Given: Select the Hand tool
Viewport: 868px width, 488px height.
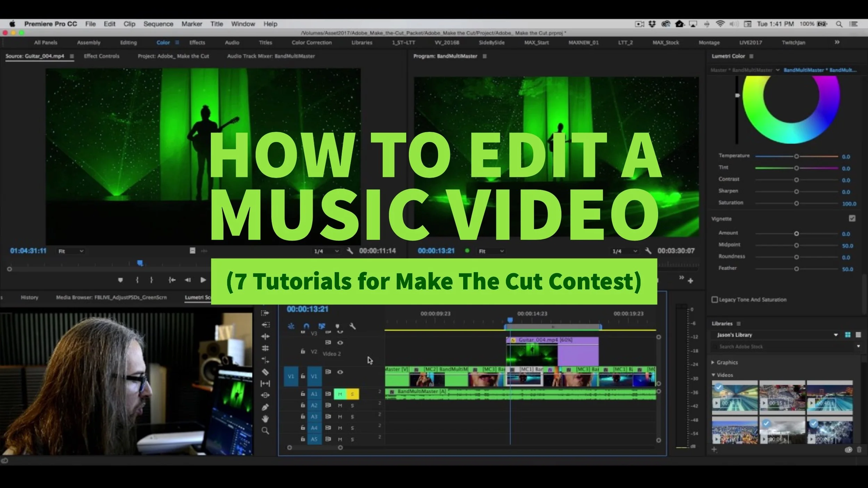Looking at the screenshot, I should [x=265, y=419].
